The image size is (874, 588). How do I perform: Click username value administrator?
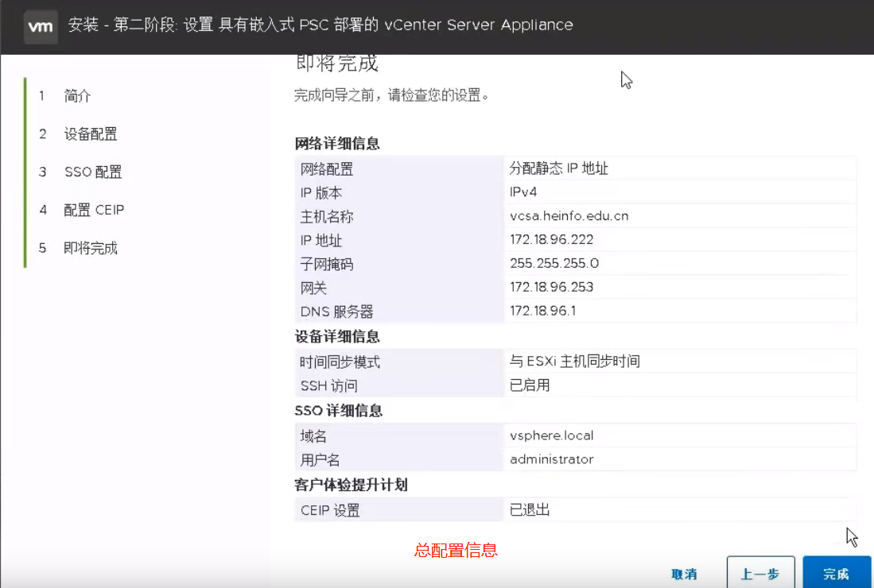(551, 459)
